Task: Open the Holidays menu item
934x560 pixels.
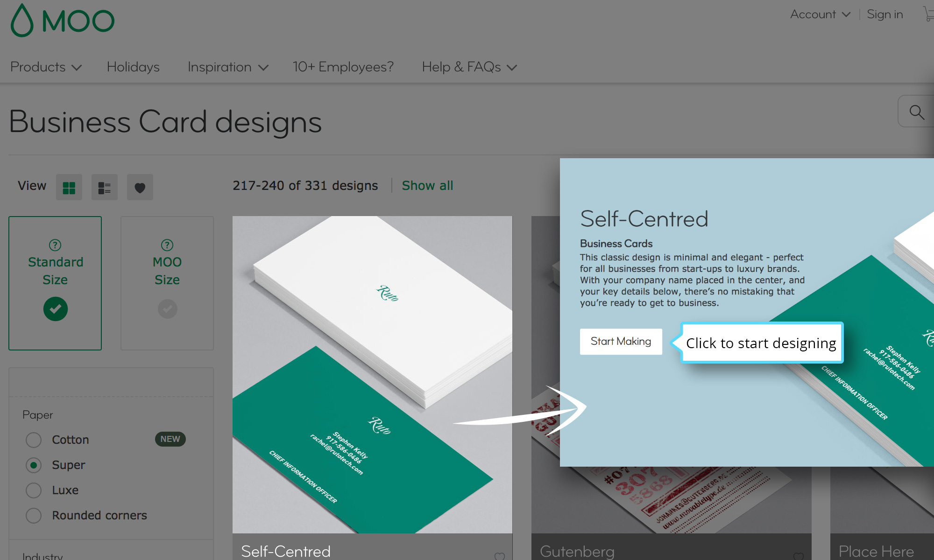Action: click(x=133, y=67)
